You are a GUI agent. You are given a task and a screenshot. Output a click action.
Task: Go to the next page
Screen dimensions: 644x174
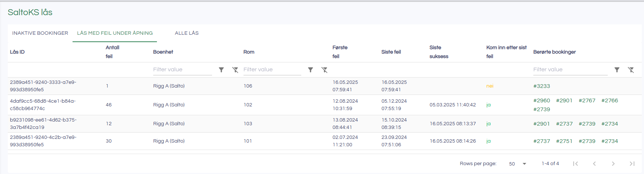click(x=613, y=164)
